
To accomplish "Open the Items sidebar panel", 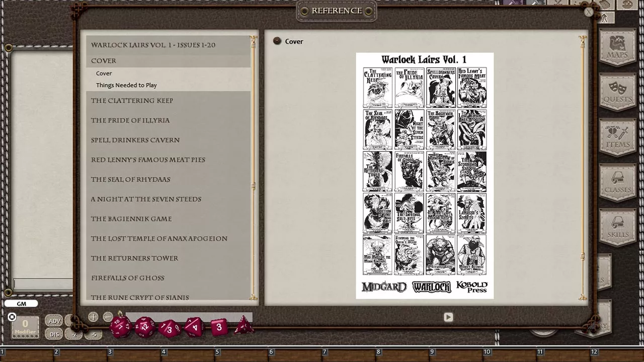I will point(618,138).
